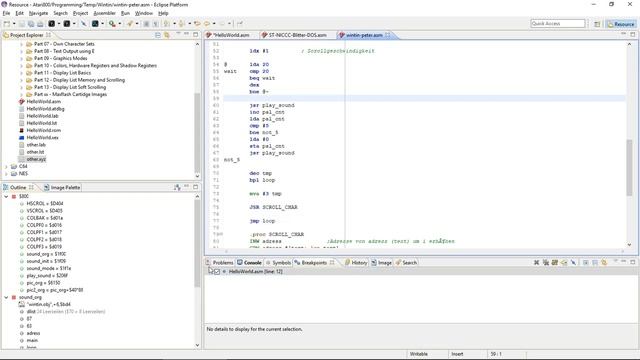Minimize the Outline panel
640x360 pixels.
(187, 187)
